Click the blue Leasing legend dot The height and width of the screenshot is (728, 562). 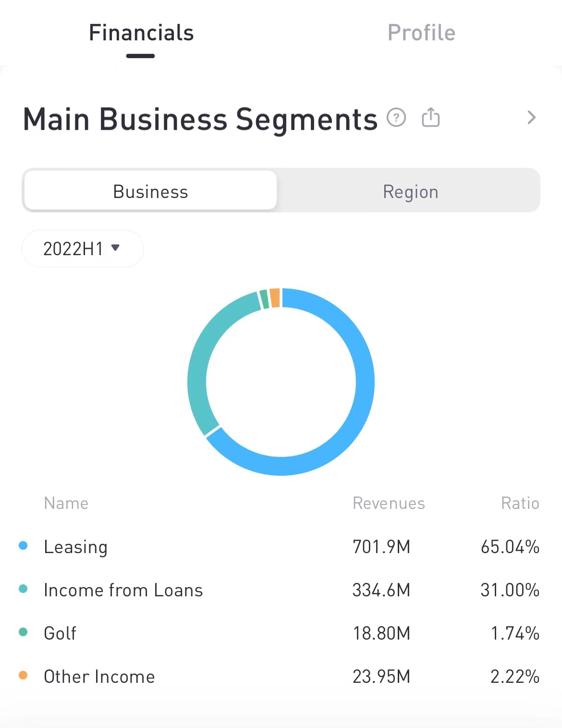[x=23, y=545]
